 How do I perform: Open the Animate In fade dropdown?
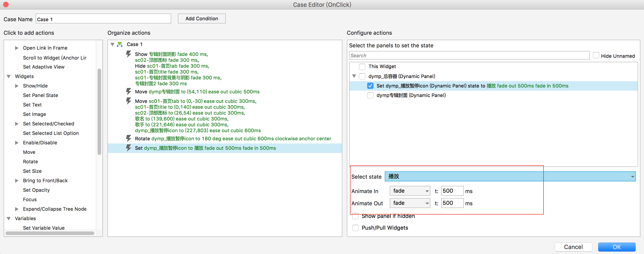point(410,191)
